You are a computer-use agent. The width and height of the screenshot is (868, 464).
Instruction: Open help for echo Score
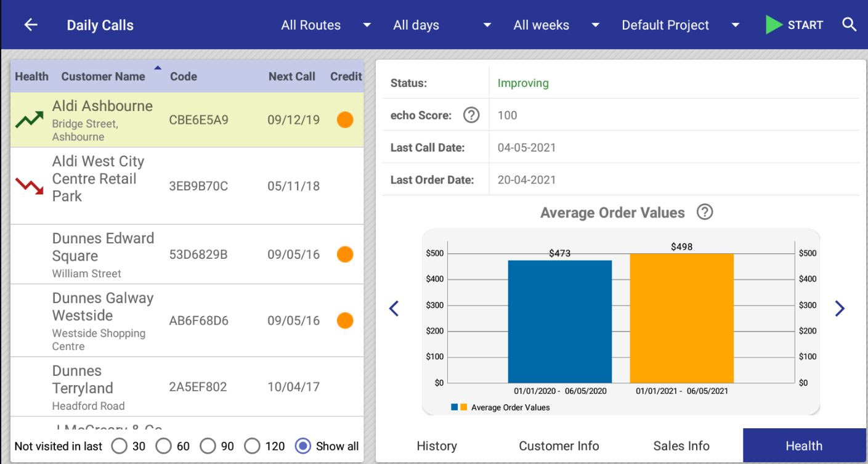(x=472, y=115)
